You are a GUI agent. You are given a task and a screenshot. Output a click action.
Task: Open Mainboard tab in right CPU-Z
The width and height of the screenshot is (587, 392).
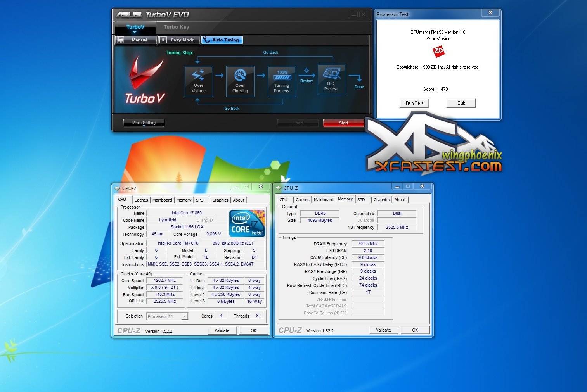pos(324,200)
